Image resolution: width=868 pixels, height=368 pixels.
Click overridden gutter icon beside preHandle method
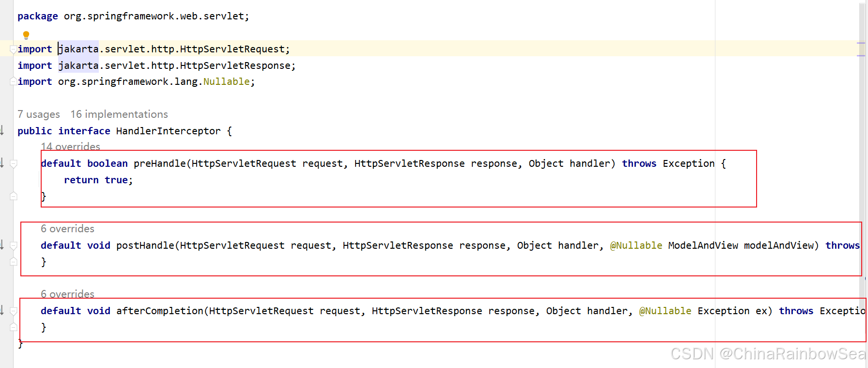tap(2, 163)
